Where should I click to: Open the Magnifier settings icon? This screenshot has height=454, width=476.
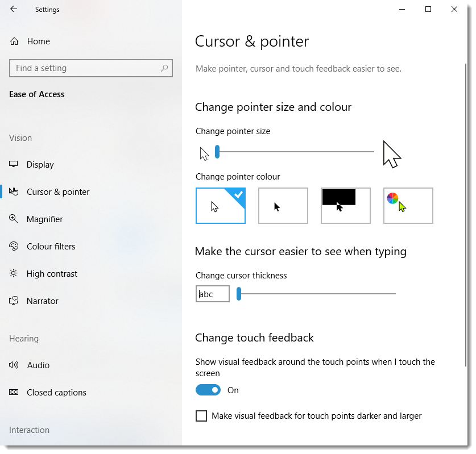[x=14, y=219]
